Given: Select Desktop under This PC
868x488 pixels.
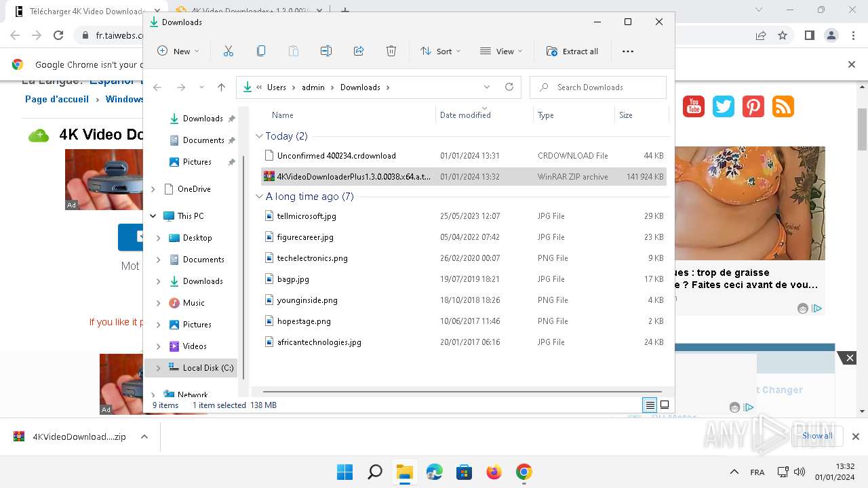Looking at the screenshot, I should (197, 238).
